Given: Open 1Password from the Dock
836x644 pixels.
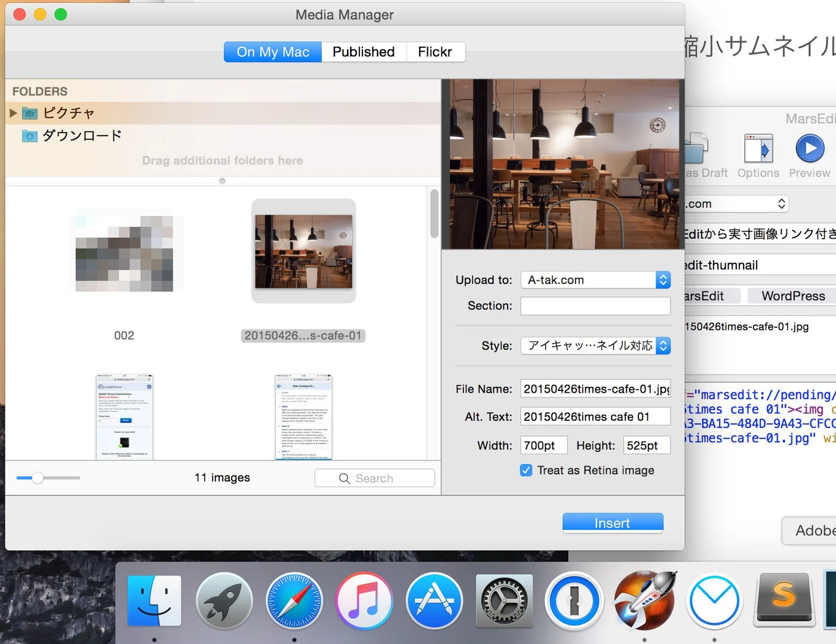Looking at the screenshot, I should tap(574, 600).
